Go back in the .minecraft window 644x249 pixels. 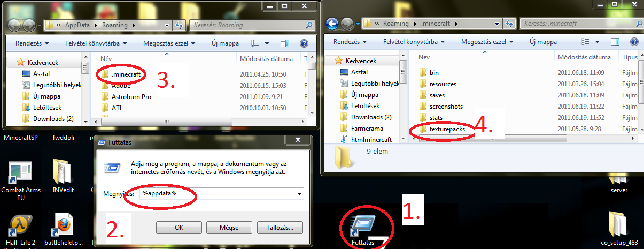pos(332,24)
